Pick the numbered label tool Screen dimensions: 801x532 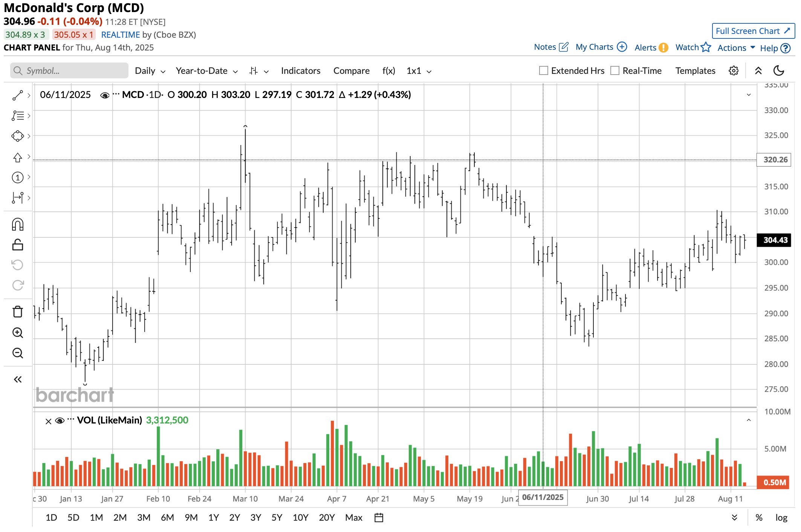tap(17, 177)
